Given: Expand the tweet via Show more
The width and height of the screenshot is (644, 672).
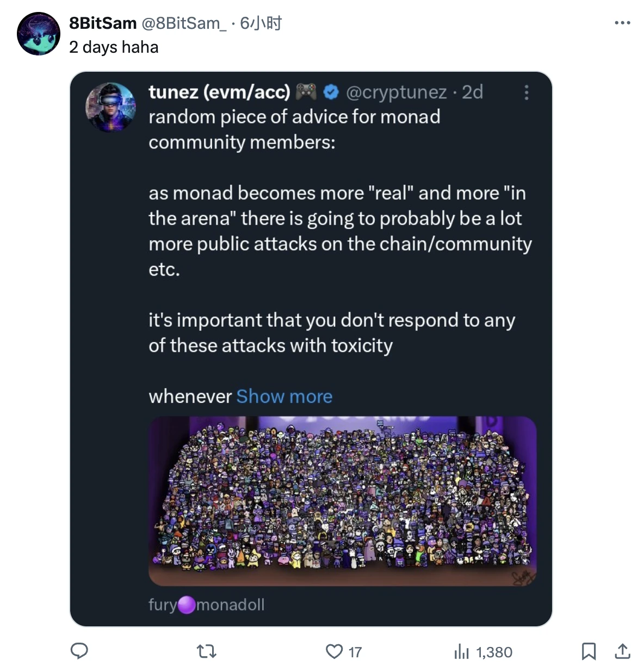Looking at the screenshot, I should point(284,396).
